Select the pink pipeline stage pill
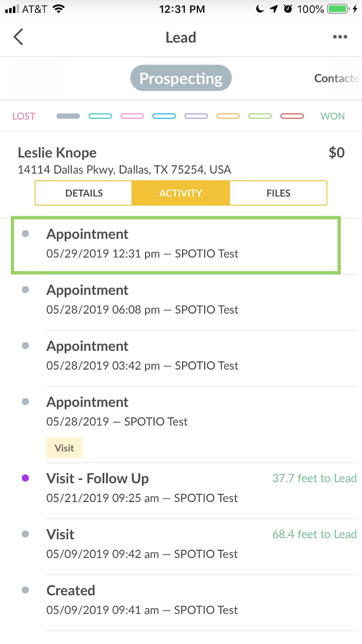Screen dimensions: 362x644 click(132, 116)
